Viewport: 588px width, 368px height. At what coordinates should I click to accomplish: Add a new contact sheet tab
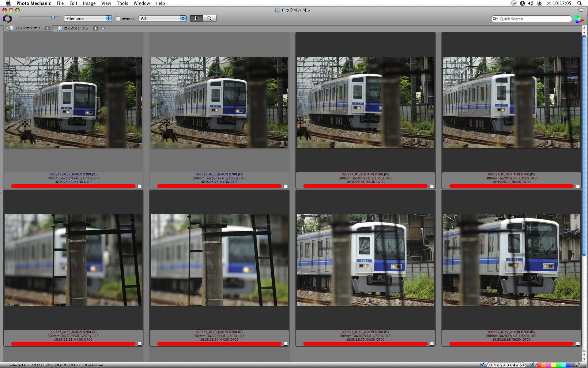[103, 29]
